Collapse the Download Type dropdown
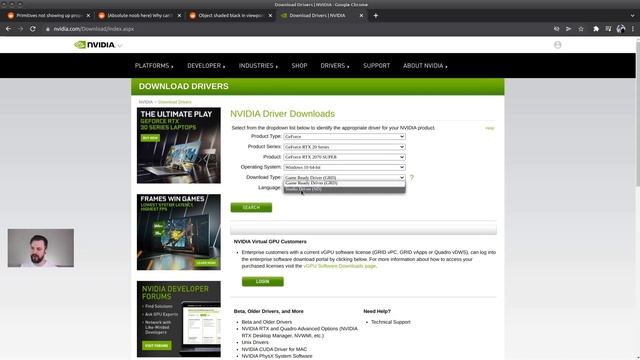The image size is (640, 360). [x=344, y=178]
